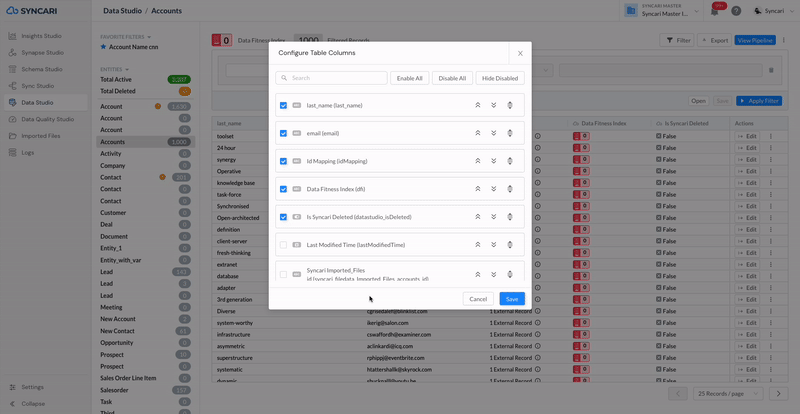Uncheck the Id Mapping column checkbox
Viewport: 800px width, 414px height.
tap(283, 161)
